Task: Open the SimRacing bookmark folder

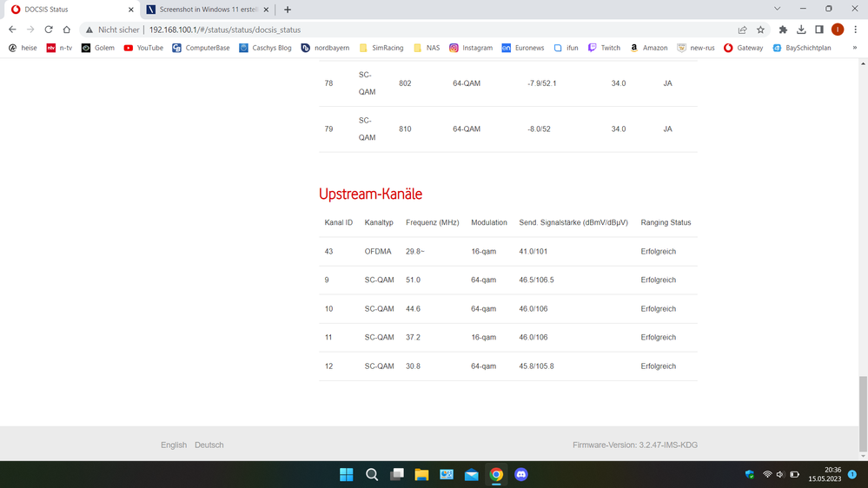Action: pos(381,48)
